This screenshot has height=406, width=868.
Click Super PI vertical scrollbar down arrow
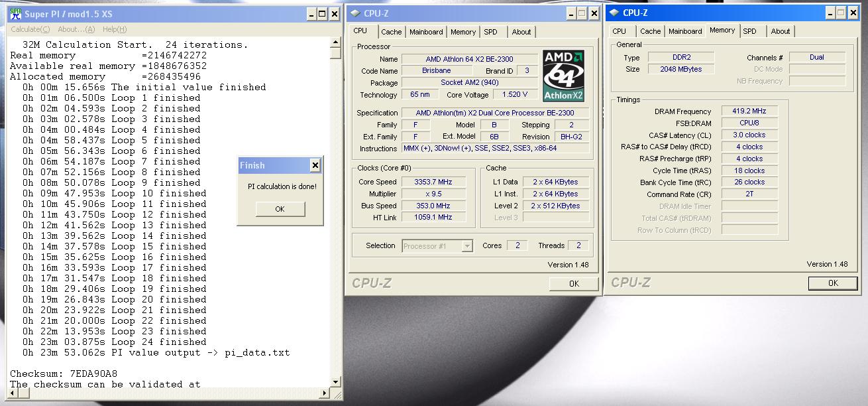click(x=335, y=383)
